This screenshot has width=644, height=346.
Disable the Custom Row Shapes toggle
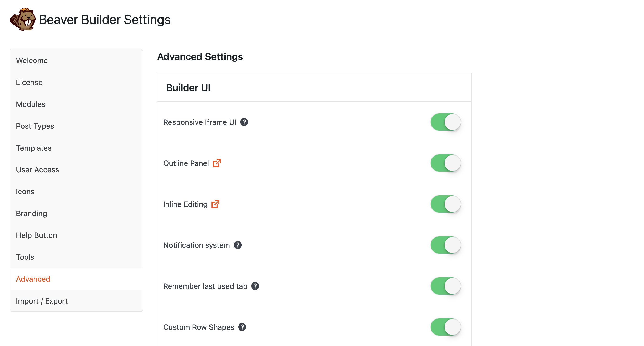point(446,326)
